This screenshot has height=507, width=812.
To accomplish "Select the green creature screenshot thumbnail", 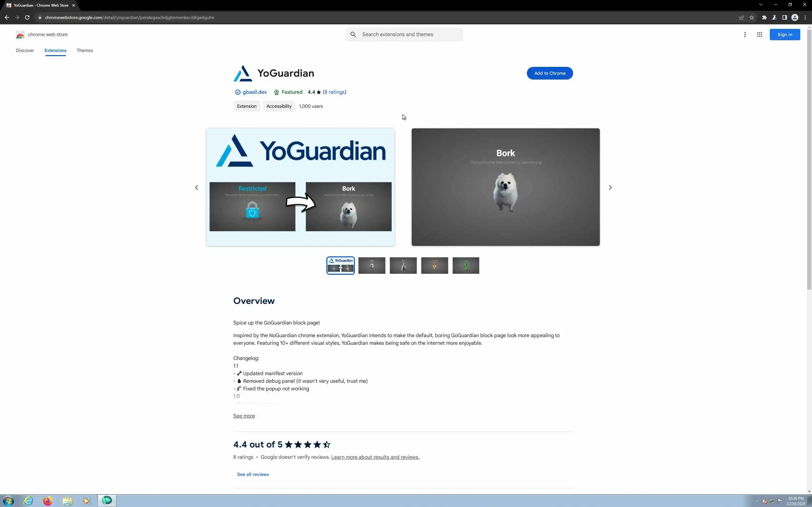I will (466, 266).
